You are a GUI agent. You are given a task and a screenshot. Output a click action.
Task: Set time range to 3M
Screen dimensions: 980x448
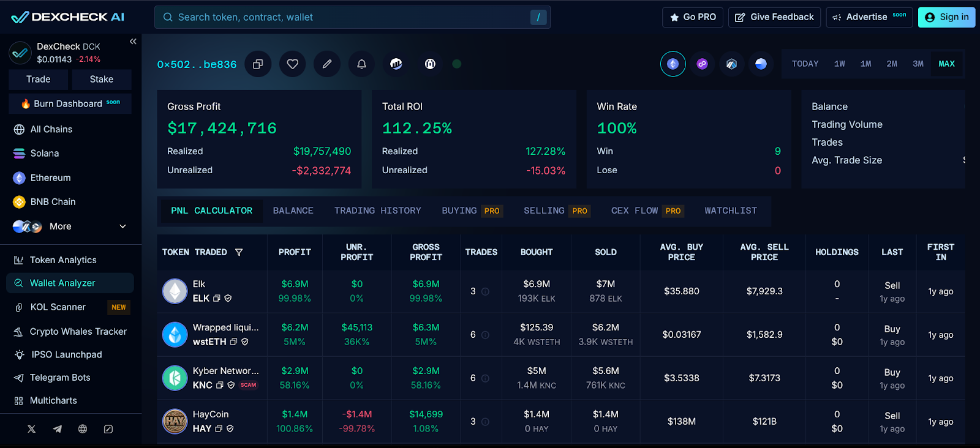coord(918,64)
